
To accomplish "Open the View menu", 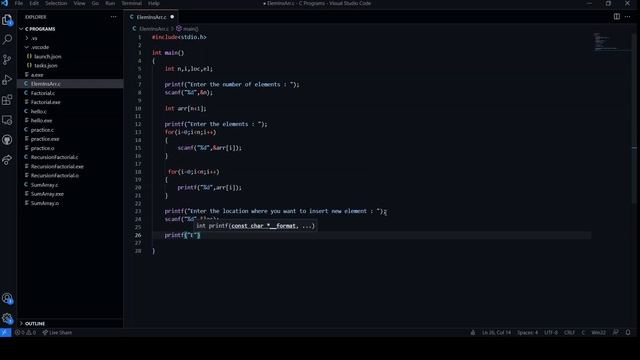I will pos(79,3).
